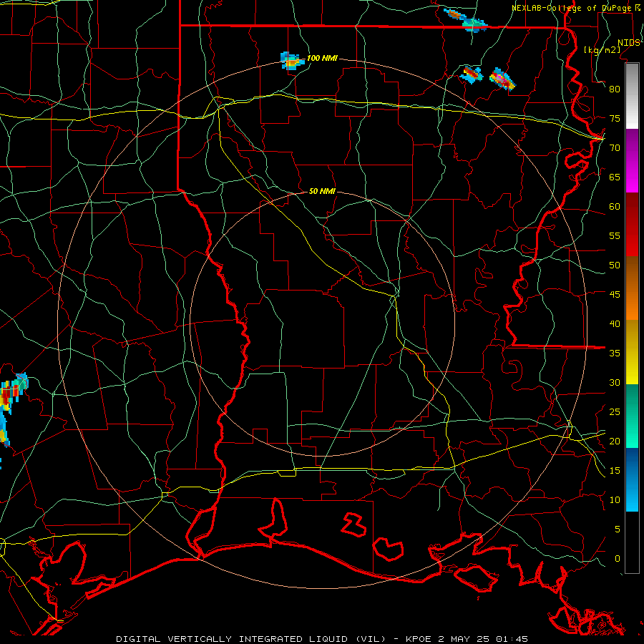Image resolution: width=644 pixels, height=644 pixels.
Task: Pick the green-teal segment of the VIL legend
Action: 632,416
